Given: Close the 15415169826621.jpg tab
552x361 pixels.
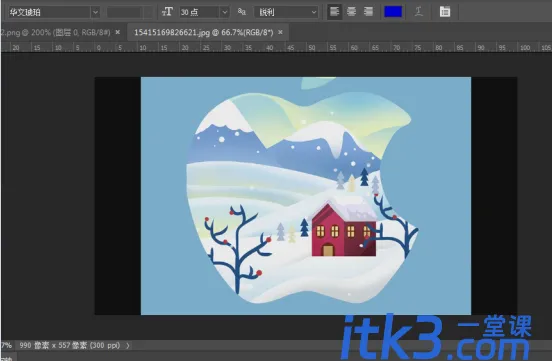Looking at the screenshot, I should pyautogui.click(x=280, y=32).
